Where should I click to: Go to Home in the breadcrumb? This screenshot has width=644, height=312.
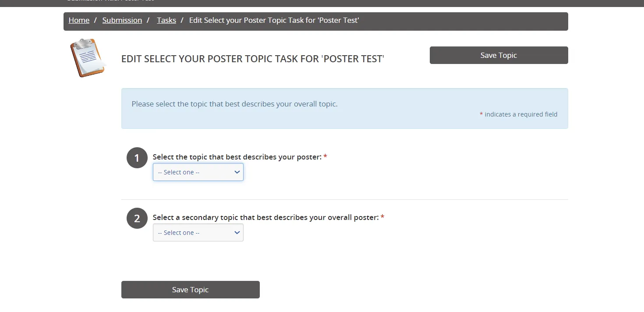pos(79,20)
